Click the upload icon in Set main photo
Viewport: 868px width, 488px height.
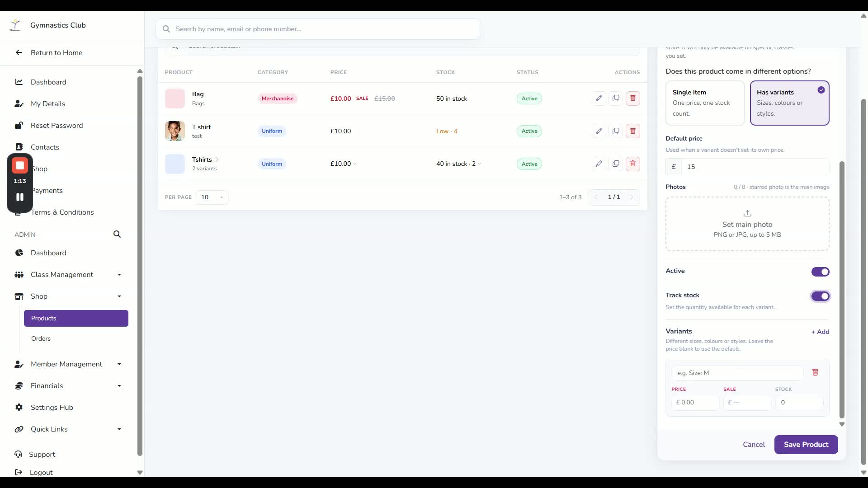747,213
